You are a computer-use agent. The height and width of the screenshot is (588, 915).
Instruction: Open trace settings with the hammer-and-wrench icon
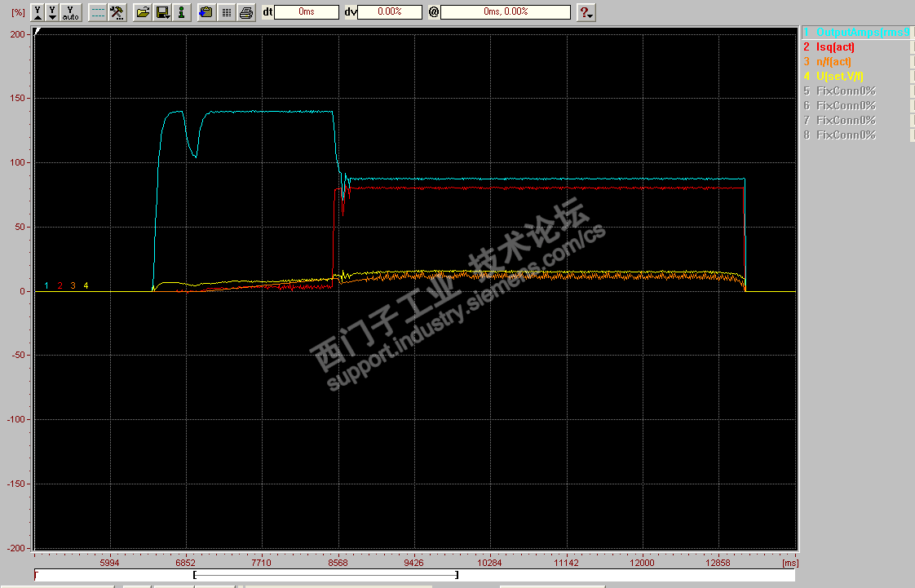click(117, 12)
